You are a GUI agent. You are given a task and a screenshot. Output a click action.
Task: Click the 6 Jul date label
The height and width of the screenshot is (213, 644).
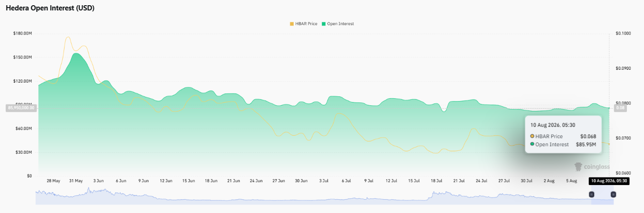point(346,181)
